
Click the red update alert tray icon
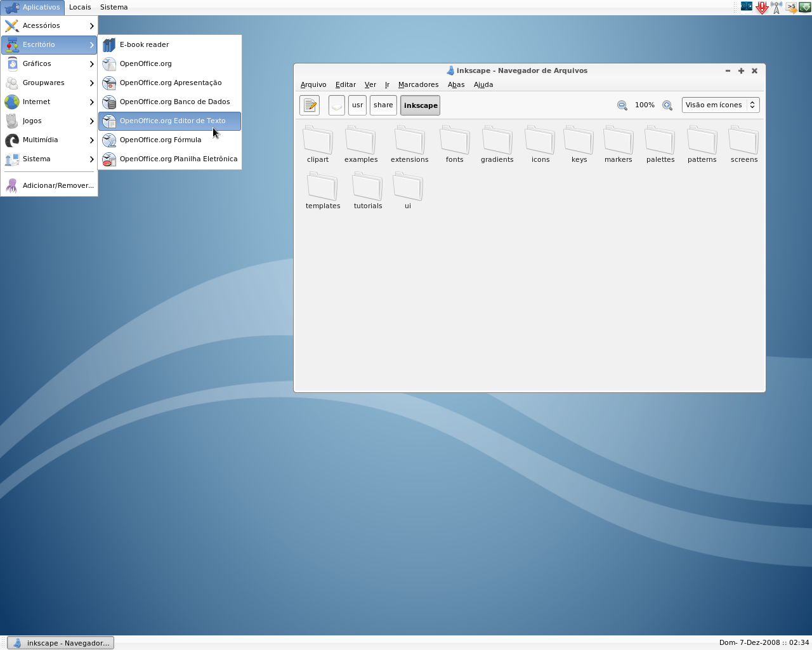click(x=762, y=8)
